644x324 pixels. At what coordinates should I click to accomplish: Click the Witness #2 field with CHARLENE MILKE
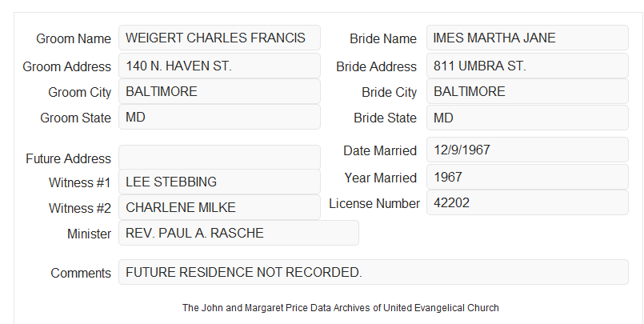pos(219,207)
